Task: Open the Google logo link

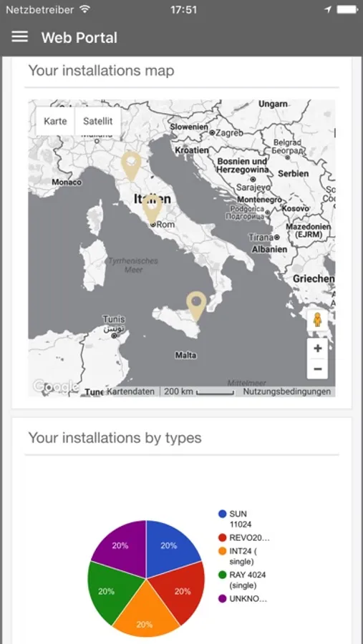Action: [x=56, y=386]
